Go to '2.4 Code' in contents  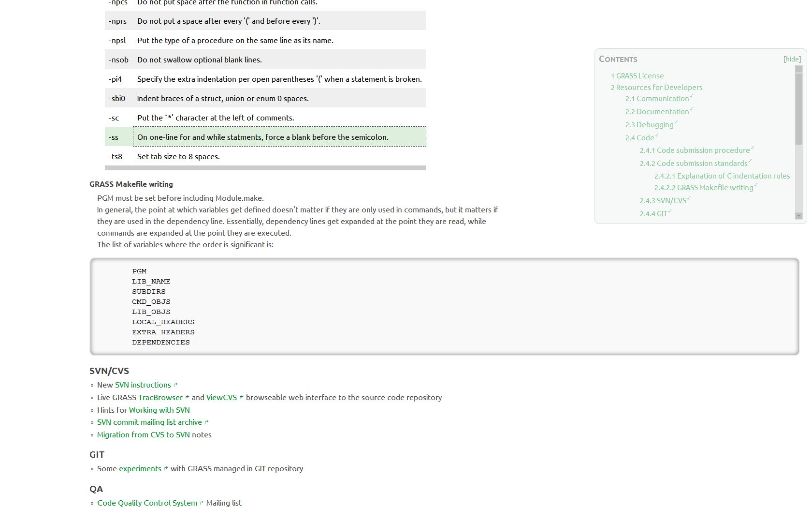pyautogui.click(x=639, y=138)
